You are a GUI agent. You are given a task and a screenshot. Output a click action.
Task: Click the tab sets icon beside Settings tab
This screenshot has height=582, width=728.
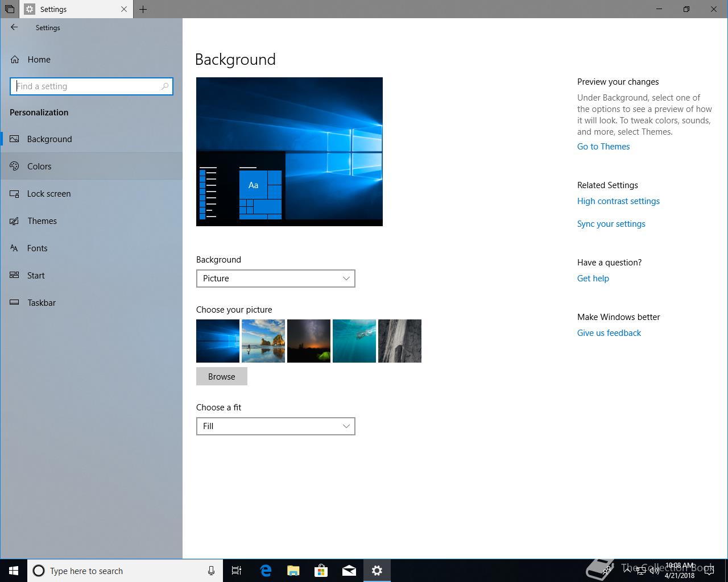pos(10,9)
